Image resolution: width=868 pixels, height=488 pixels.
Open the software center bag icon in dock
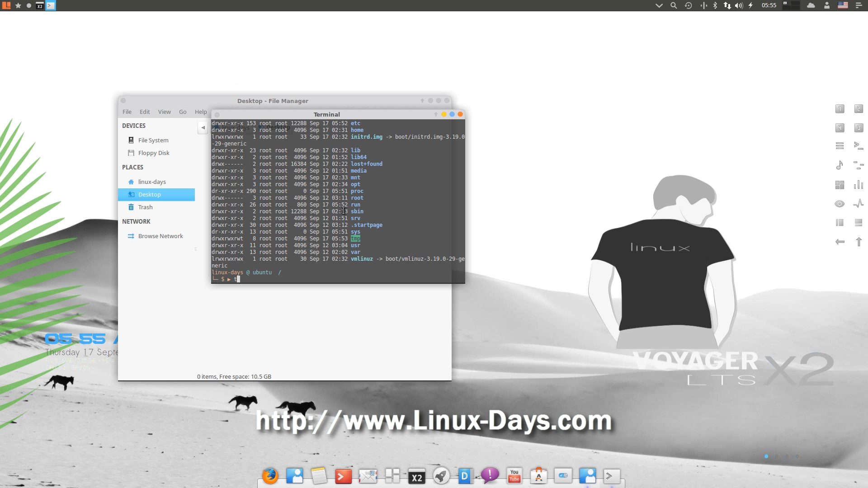(538, 476)
